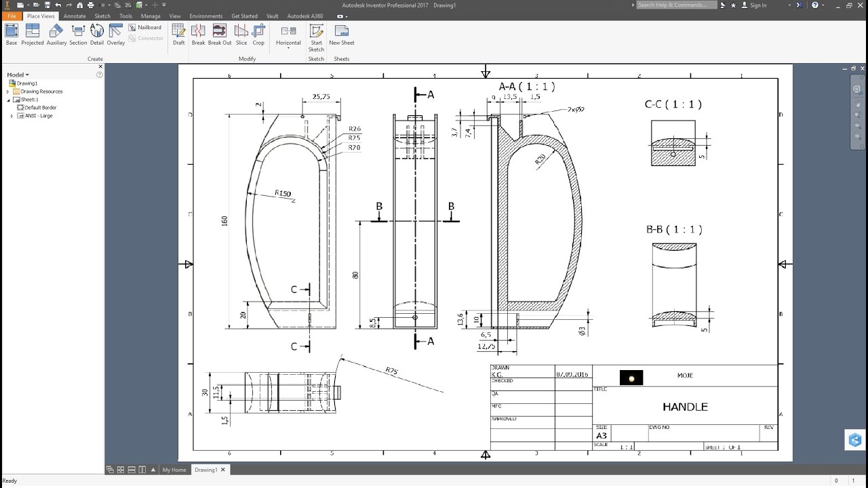This screenshot has width=868, height=488.
Task: Select the Projected view tool
Action: (32, 34)
